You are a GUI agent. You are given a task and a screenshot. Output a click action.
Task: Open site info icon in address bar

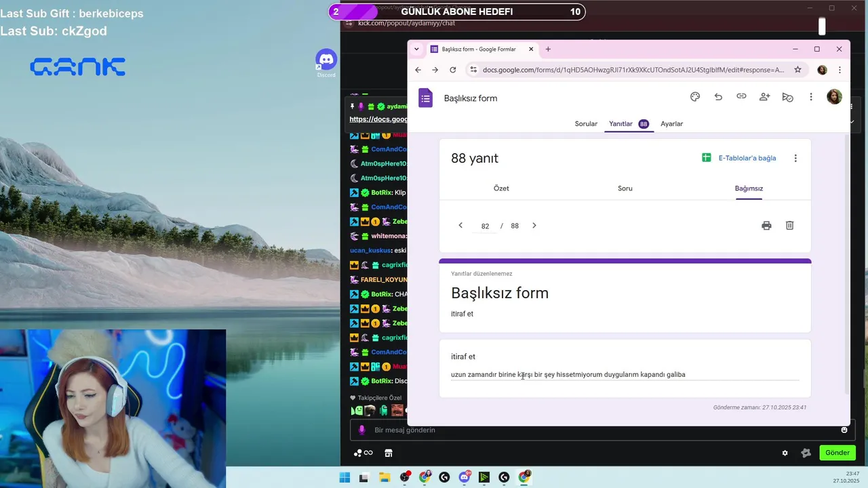(473, 70)
